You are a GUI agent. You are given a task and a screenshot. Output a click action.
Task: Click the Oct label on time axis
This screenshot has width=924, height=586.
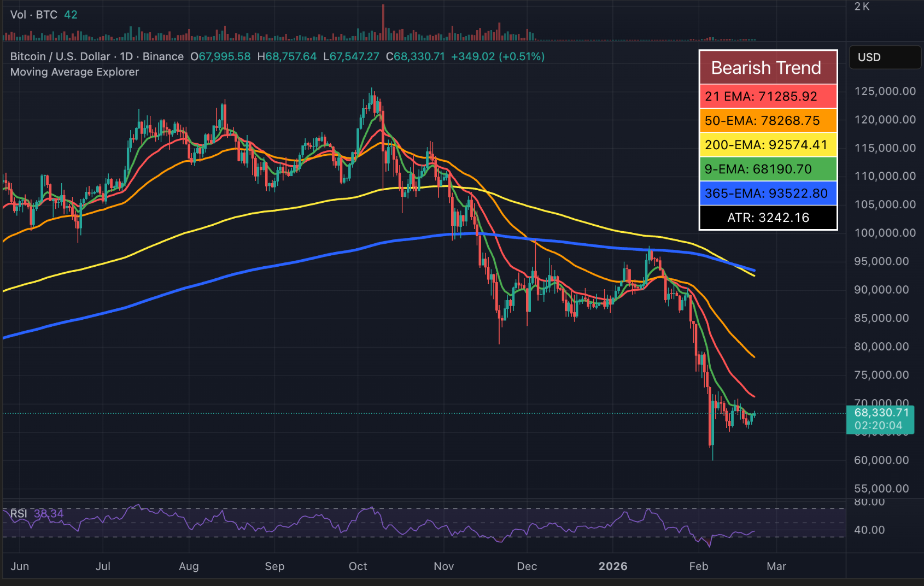pyautogui.click(x=358, y=566)
